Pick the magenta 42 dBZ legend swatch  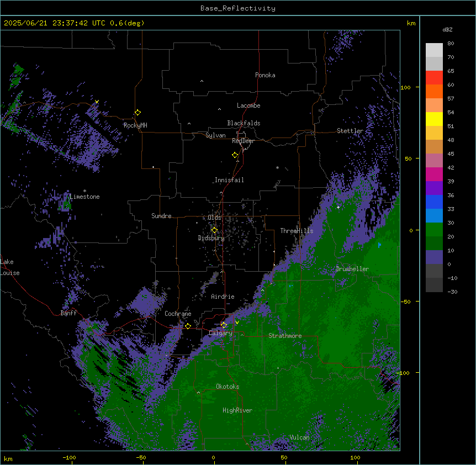point(434,174)
